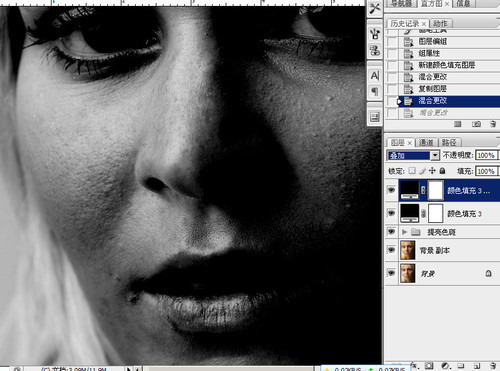The height and width of the screenshot is (371, 500).
Task: Click black color fill thumbnail of selected layer
Action: [410, 190]
